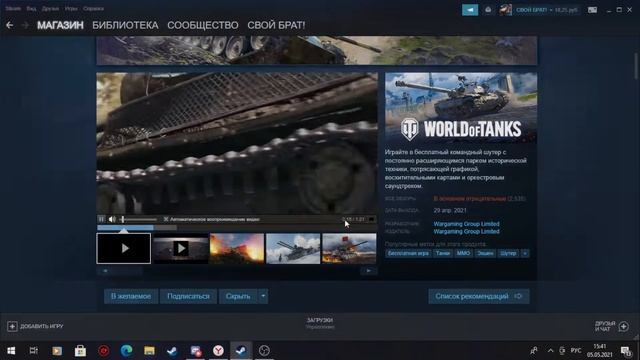Open publisher Wargaming Group Limited link
The height and width of the screenshot is (360, 640).
pyautogui.click(x=467, y=231)
